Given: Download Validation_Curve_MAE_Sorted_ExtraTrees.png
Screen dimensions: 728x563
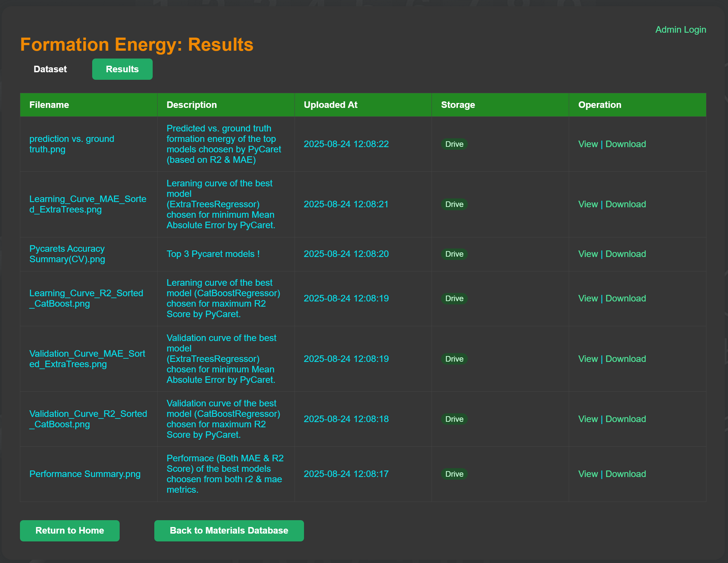Looking at the screenshot, I should 625,359.
